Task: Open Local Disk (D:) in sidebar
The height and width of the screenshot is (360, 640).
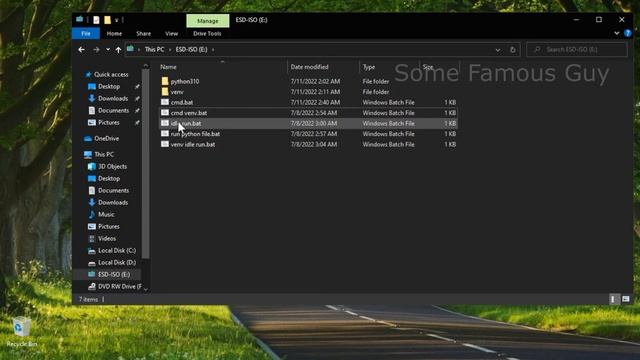Action: coord(117,262)
